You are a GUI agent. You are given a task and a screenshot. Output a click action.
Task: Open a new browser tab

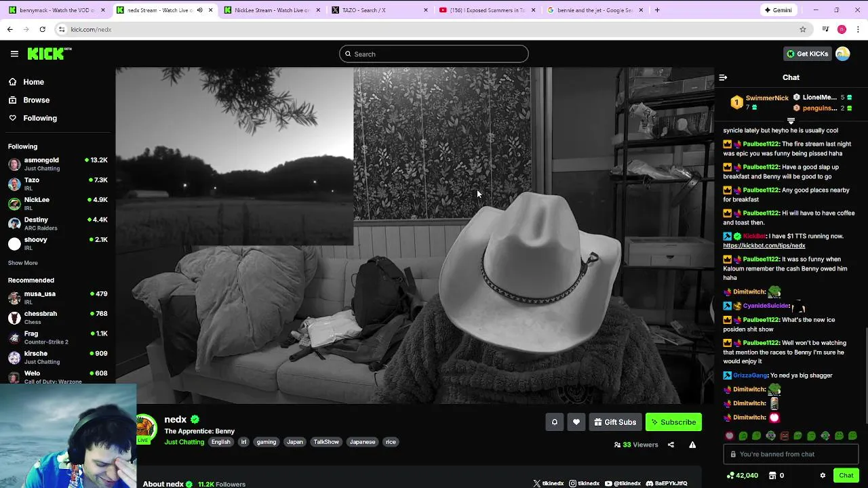click(657, 10)
